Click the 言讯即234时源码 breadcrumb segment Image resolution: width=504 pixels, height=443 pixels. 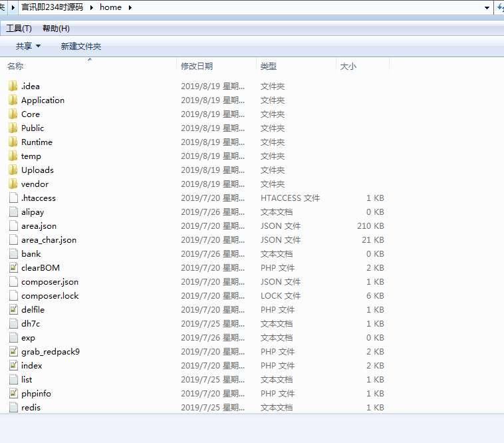click(x=53, y=7)
